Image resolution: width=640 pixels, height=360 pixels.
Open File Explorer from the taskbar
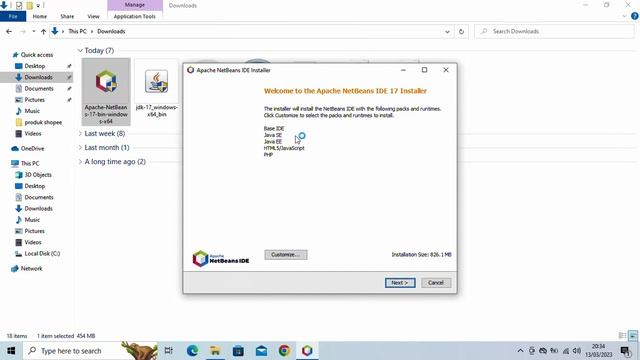[x=215, y=351]
